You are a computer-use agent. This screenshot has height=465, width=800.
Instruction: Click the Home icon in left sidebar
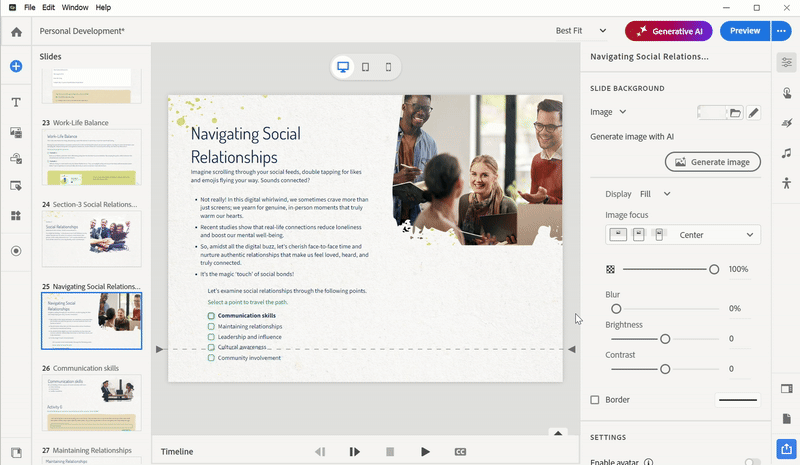[16, 32]
